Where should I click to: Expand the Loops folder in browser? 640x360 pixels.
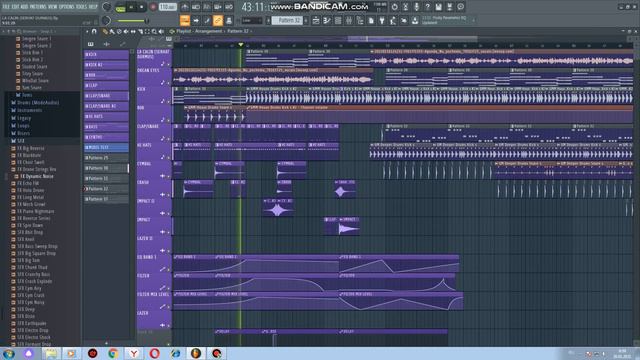coord(20,126)
